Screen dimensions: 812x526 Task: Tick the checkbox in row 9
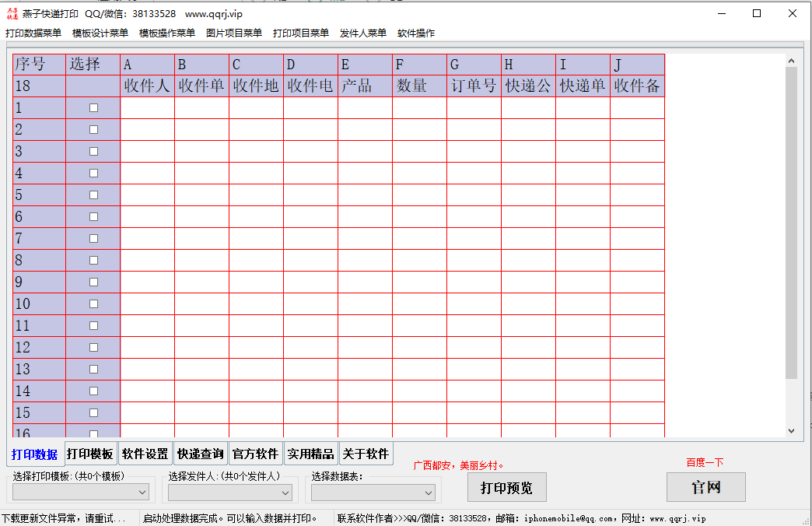pos(94,282)
